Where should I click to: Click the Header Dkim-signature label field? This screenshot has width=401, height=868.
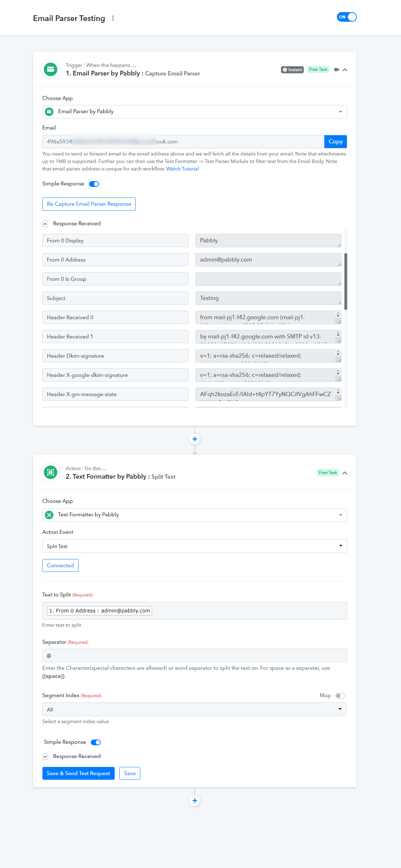pyautogui.click(x=115, y=356)
